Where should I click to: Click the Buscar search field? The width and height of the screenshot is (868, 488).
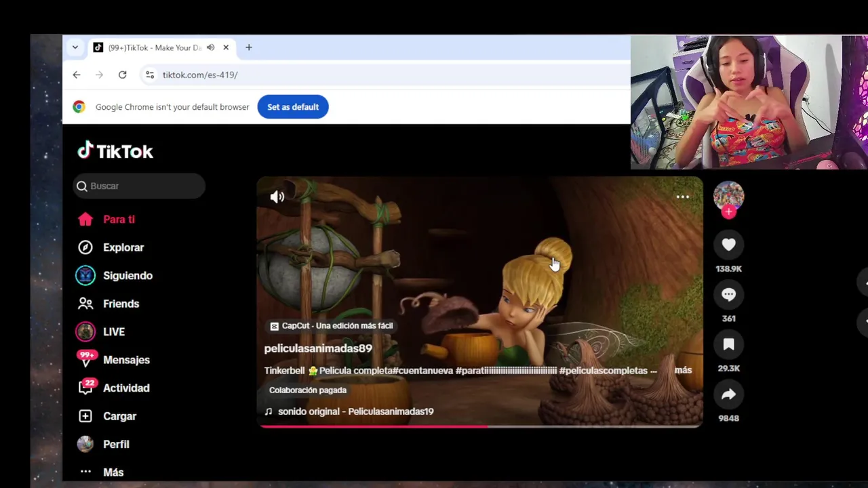(139, 186)
